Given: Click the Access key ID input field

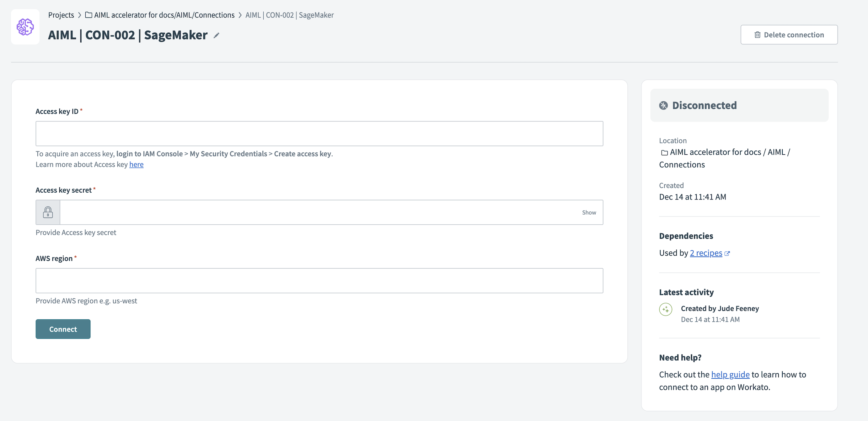Looking at the screenshot, I should [x=319, y=133].
